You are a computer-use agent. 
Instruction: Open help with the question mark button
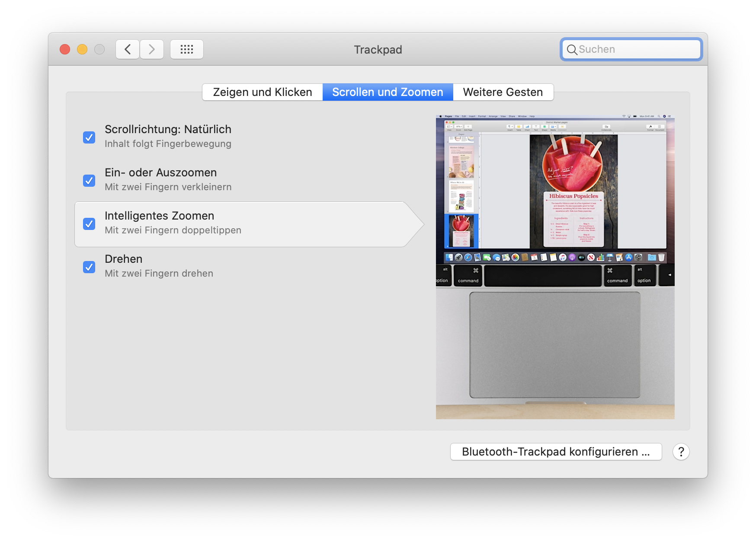(x=681, y=452)
